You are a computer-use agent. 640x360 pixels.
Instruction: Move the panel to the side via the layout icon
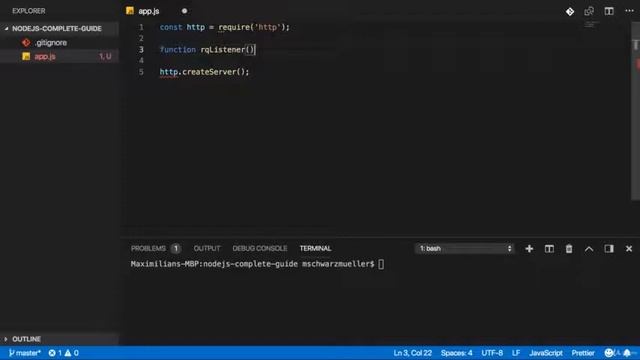tap(609, 249)
